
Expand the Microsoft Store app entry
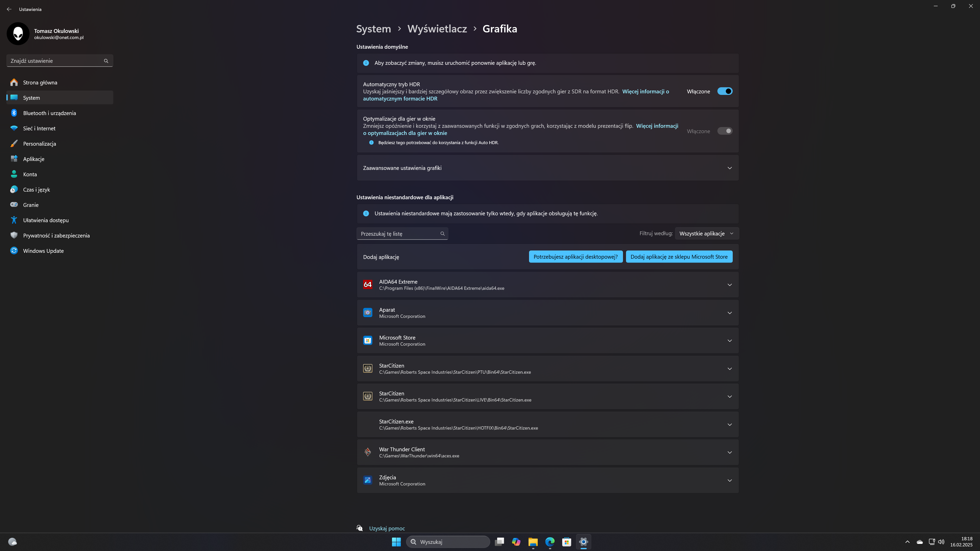pyautogui.click(x=729, y=341)
